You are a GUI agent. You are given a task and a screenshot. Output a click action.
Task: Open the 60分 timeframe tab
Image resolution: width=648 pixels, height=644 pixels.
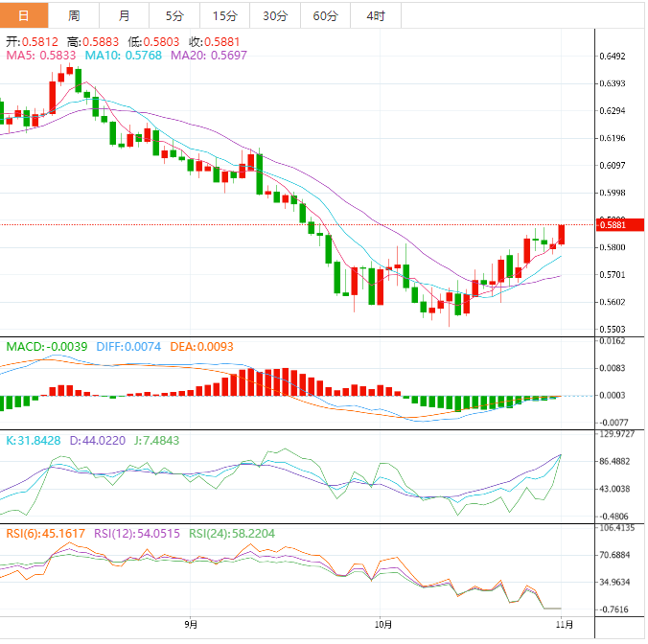pos(325,15)
